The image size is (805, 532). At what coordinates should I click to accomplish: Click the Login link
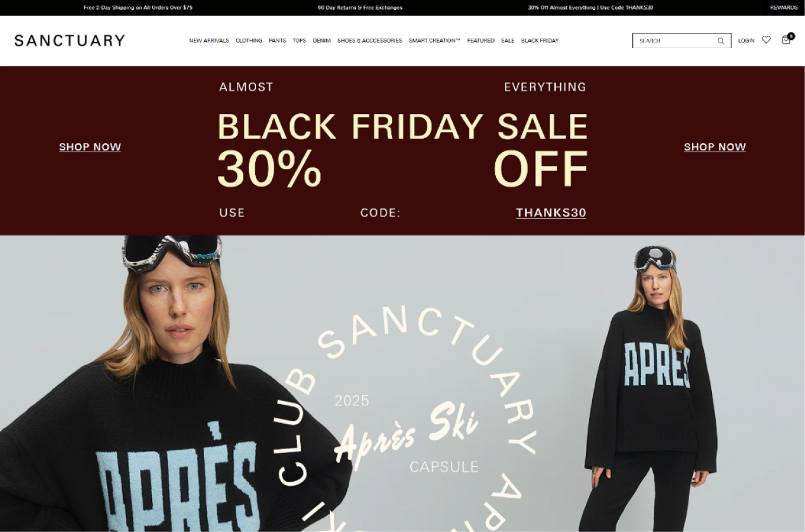coord(746,41)
